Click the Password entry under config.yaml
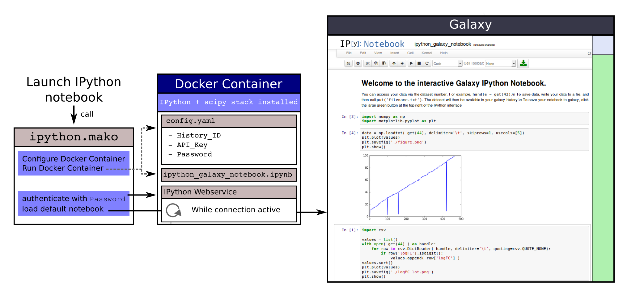The height and width of the screenshot is (299, 644). tap(194, 154)
